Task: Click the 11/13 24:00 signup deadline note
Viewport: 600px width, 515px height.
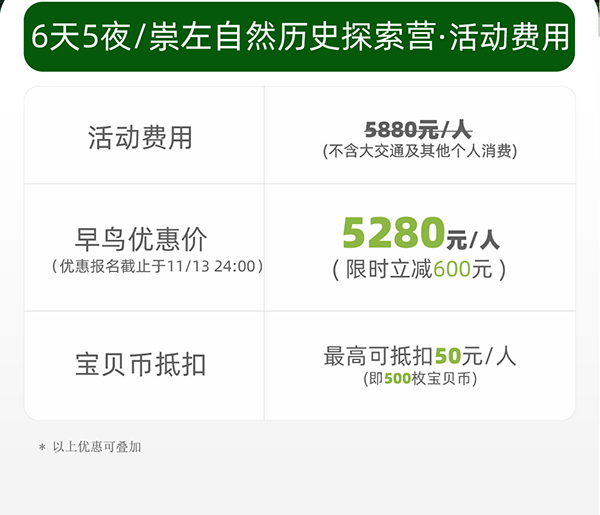Action: pyautogui.click(x=157, y=266)
